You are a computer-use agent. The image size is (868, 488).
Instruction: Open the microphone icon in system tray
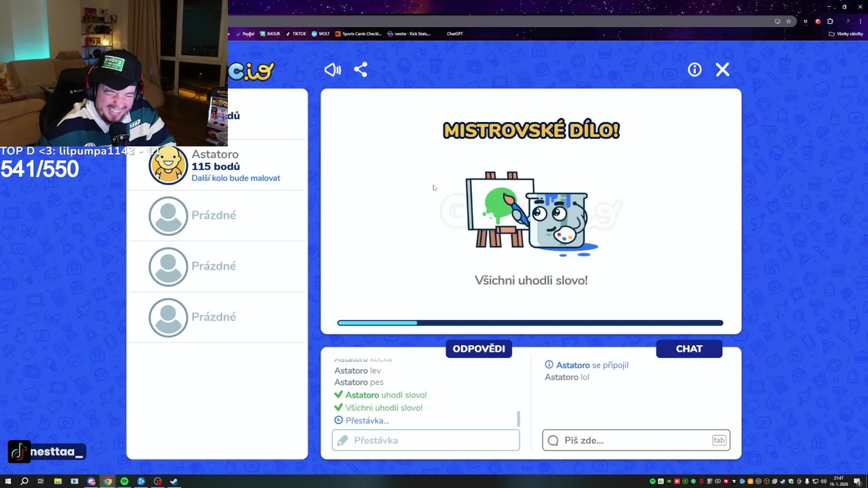pos(807,481)
